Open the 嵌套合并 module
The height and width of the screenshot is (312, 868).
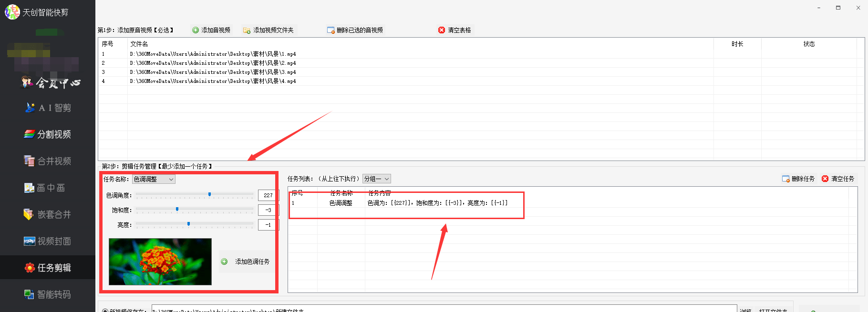pos(48,214)
